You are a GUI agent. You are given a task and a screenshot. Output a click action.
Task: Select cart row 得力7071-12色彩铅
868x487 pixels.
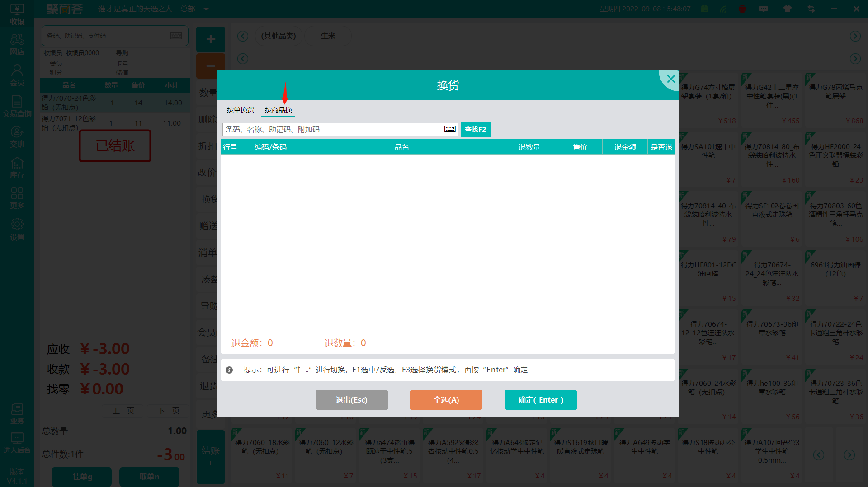(x=115, y=123)
